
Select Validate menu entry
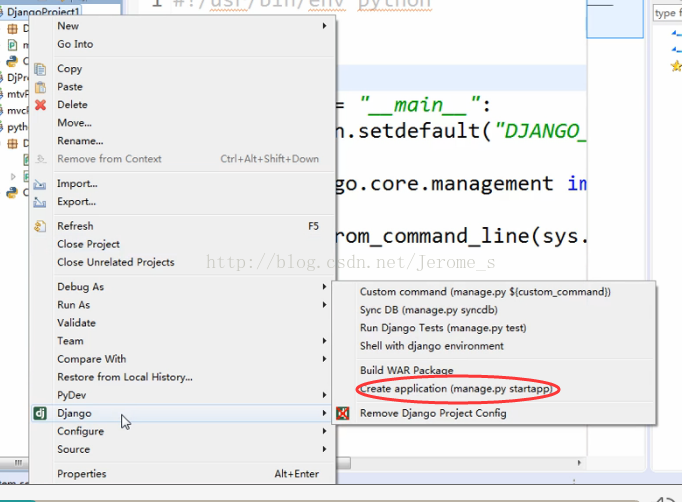tap(77, 323)
